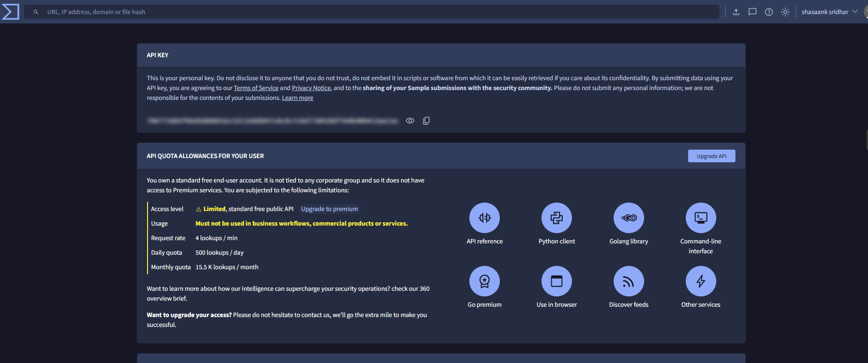Click the API KEY section heading
Screen dimensions: 868x363
pos(157,55)
